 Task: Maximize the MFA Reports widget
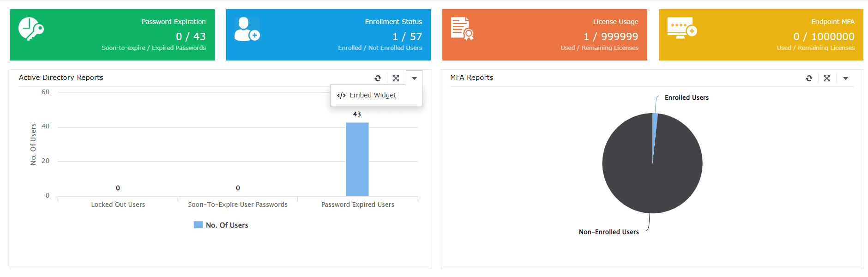[827, 78]
